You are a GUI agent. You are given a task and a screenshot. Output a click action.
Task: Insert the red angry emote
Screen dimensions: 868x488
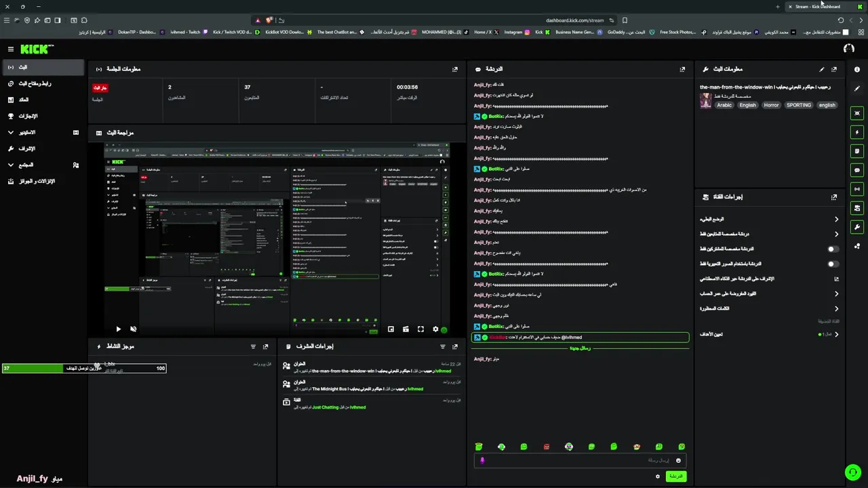547,447
